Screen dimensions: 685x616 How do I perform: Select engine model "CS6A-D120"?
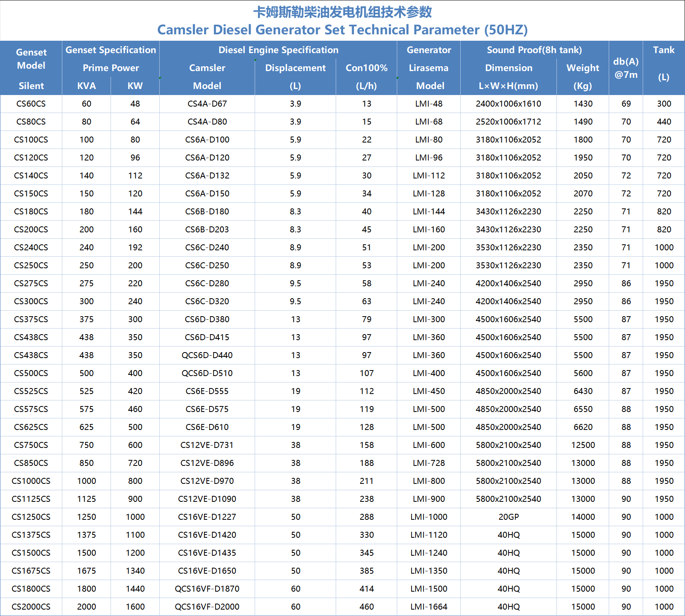pyautogui.click(x=207, y=158)
